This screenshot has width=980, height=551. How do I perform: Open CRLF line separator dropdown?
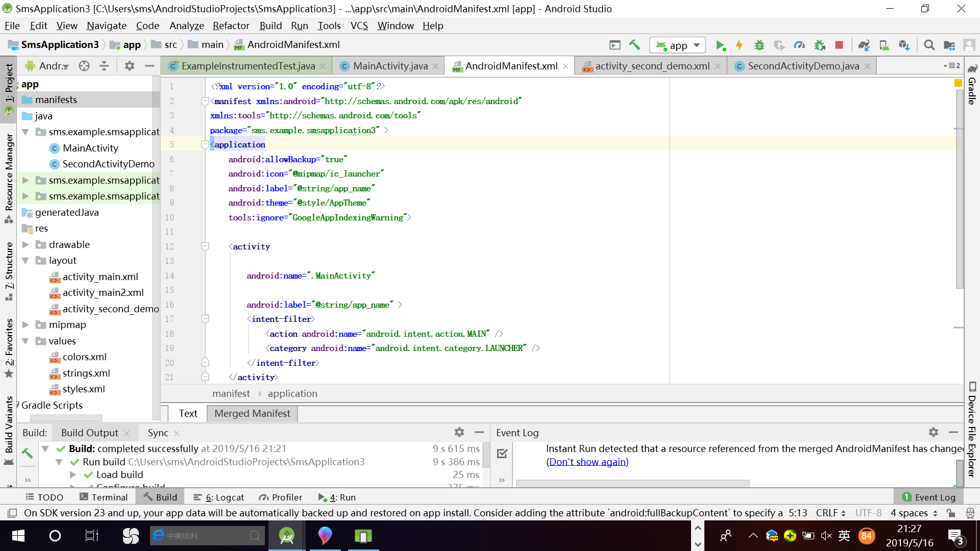pos(830,513)
